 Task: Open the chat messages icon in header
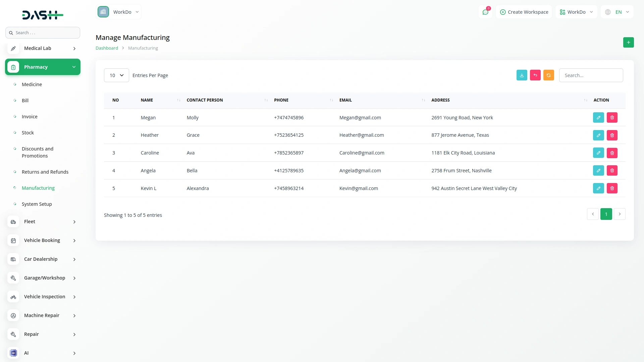(x=485, y=12)
